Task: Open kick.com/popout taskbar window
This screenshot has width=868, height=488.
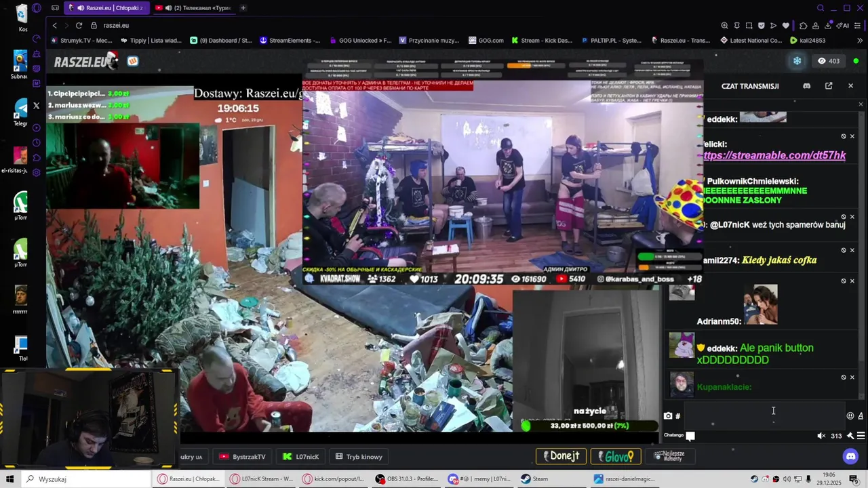Action: click(x=334, y=479)
